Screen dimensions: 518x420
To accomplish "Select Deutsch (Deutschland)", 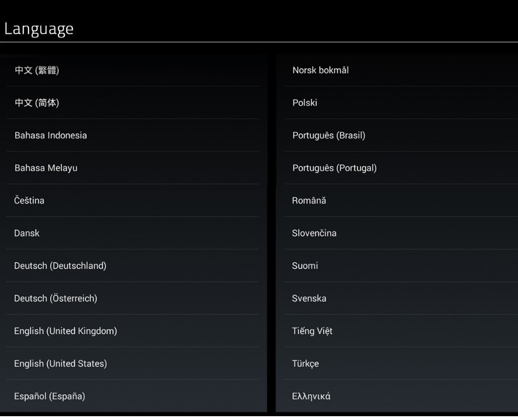I will pos(60,266).
